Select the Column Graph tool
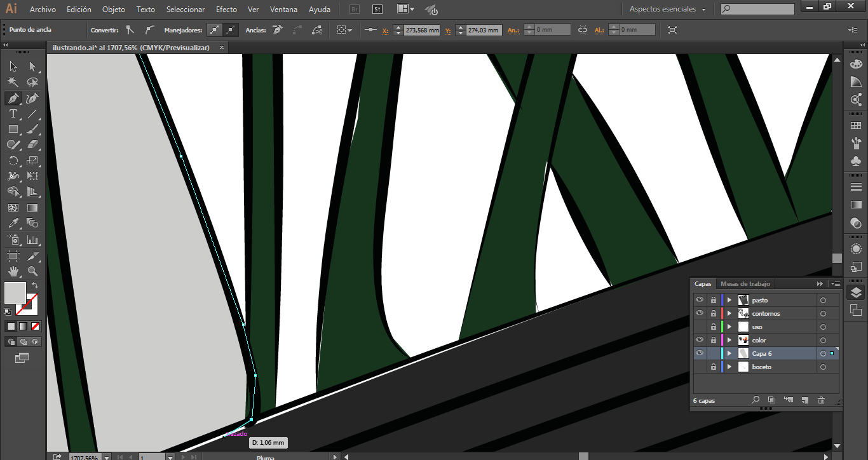The image size is (868, 460). [32, 240]
